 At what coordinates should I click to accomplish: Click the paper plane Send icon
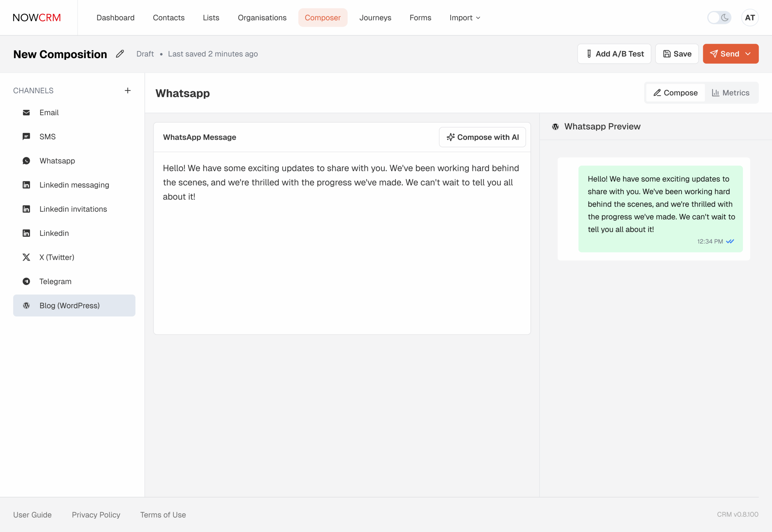click(714, 54)
